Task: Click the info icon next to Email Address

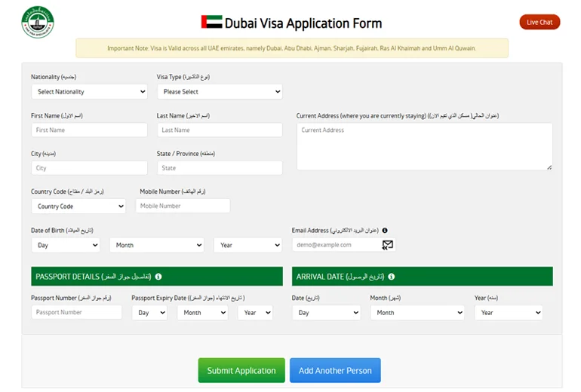Action: (x=385, y=230)
